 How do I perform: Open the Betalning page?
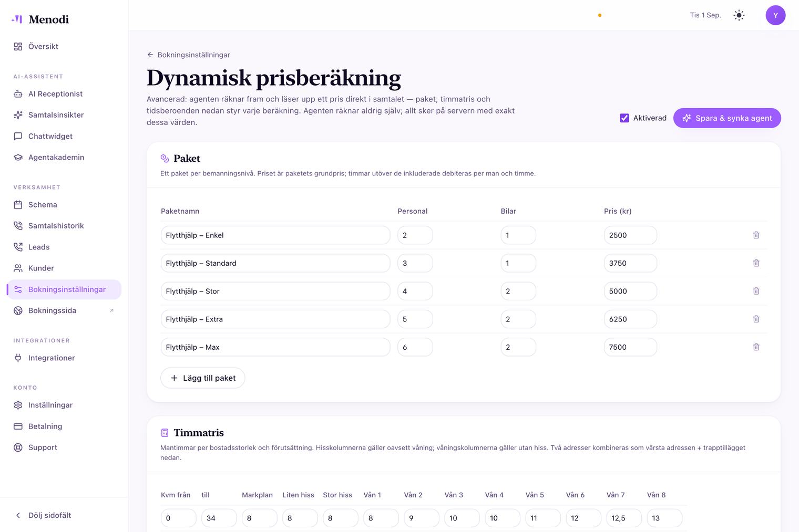coord(64,426)
